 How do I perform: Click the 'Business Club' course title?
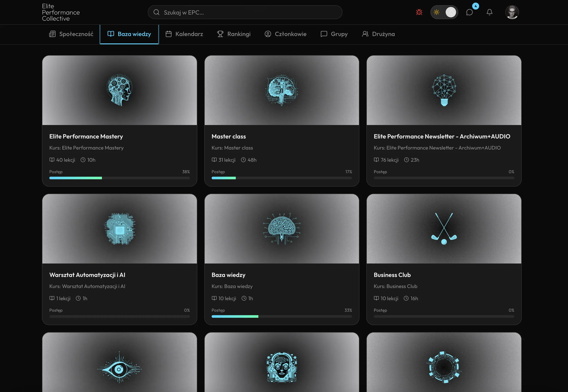(x=392, y=275)
